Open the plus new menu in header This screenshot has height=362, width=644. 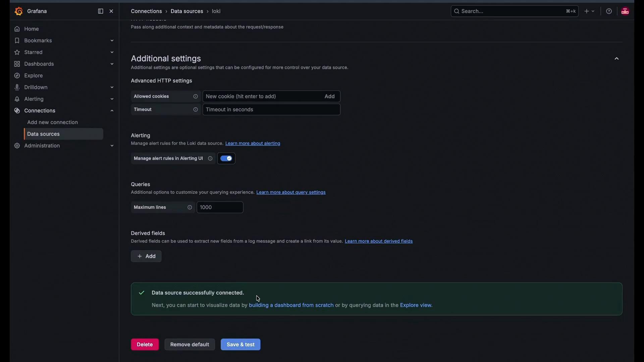(589, 11)
